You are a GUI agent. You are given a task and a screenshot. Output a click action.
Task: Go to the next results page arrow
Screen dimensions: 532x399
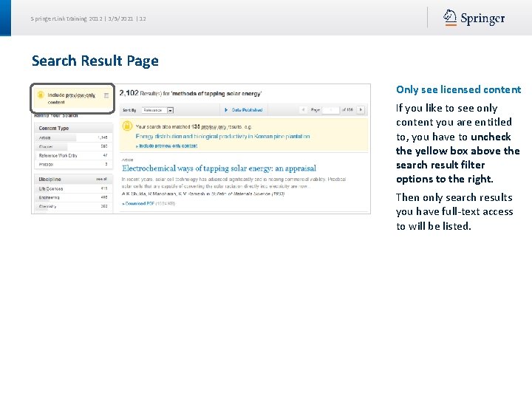(x=361, y=109)
